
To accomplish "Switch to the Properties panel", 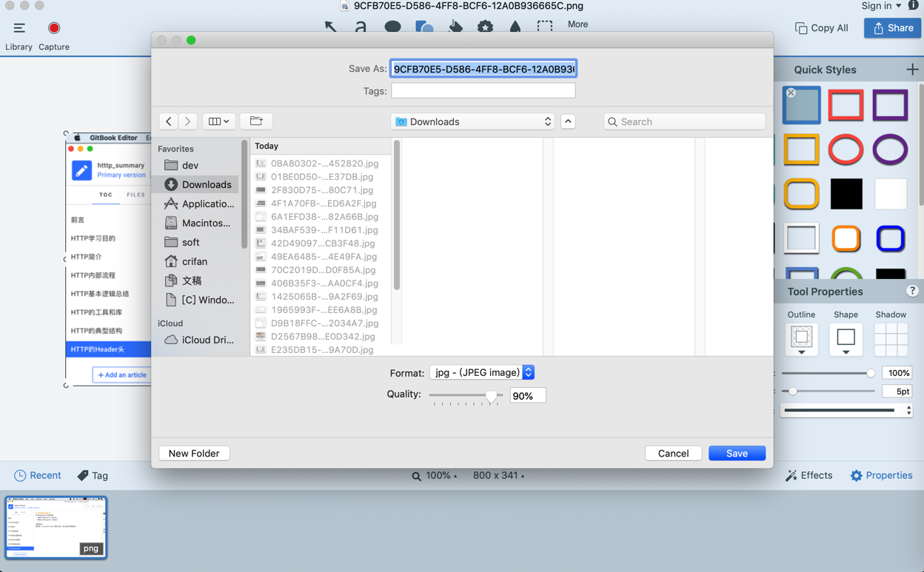I will [881, 476].
